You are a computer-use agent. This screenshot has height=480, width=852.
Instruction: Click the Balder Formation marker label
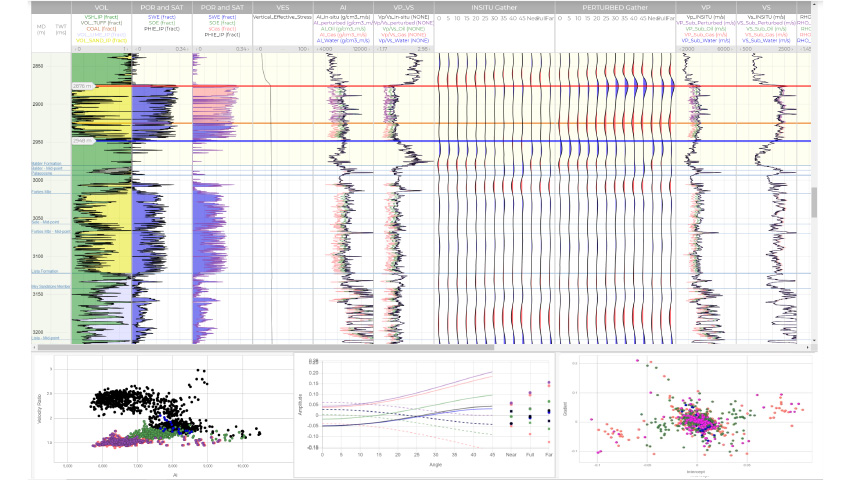point(46,164)
